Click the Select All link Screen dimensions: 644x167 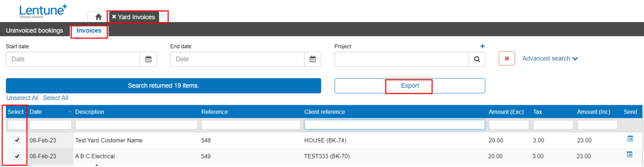tap(56, 98)
